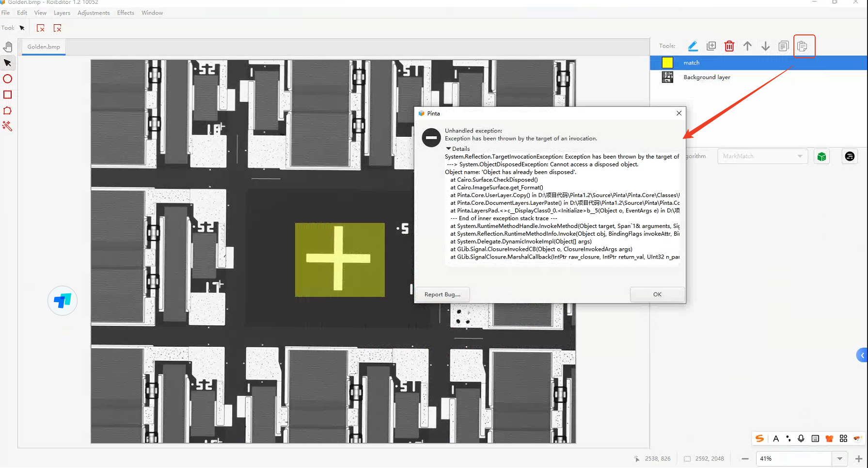Move layer down with the down arrow

(765, 46)
